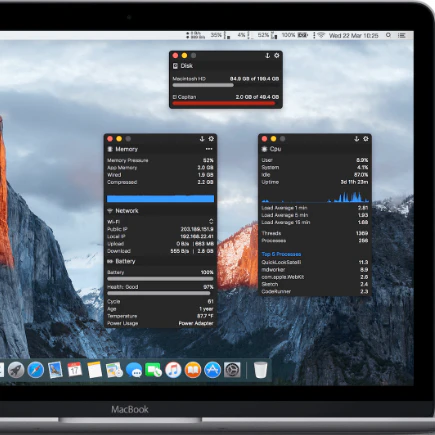The width and height of the screenshot is (435, 435).
Task: Select the mdworker process row
Action: coord(315,270)
